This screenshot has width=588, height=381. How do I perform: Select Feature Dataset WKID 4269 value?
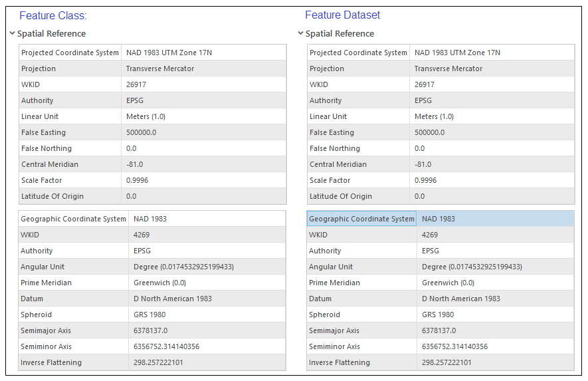(x=430, y=235)
